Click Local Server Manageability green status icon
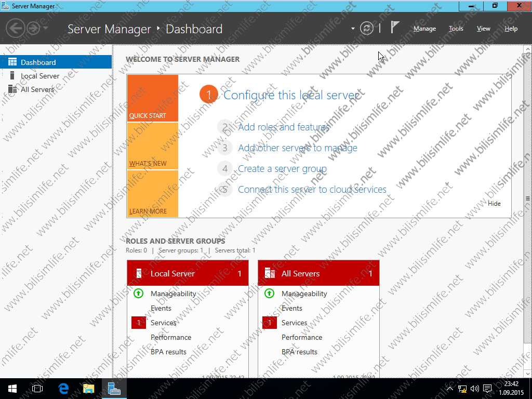The width and height of the screenshot is (532, 399). coord(138,293)
